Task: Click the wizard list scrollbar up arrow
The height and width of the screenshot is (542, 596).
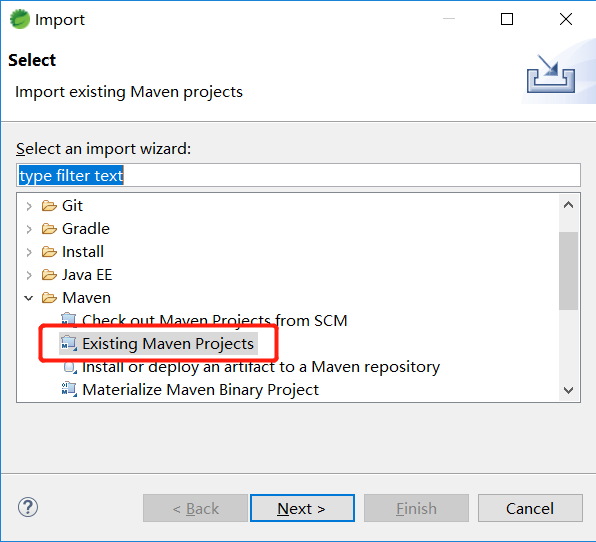Action: pyautogui.click(x=569, y=205)
